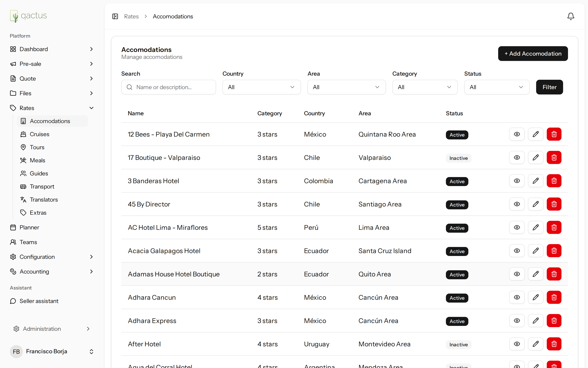The height and width of the screenshot is (368, 588).
Task: Delete 17 Boutique - Valparaiso accommodation
Action: point(554,157)
